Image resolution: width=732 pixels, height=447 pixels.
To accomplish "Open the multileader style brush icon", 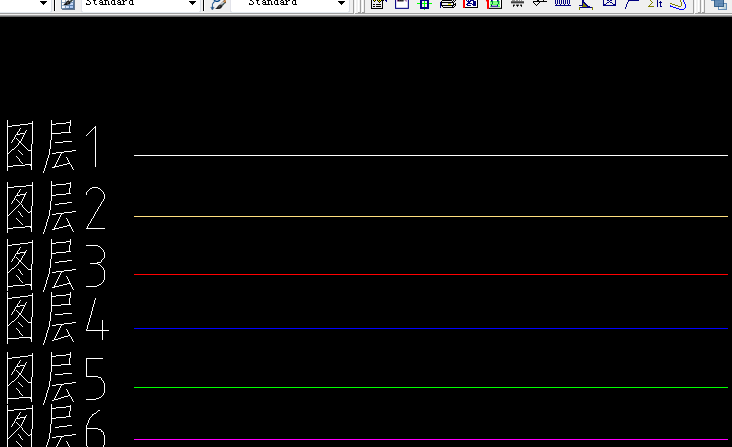I will (x=218, y=4).
